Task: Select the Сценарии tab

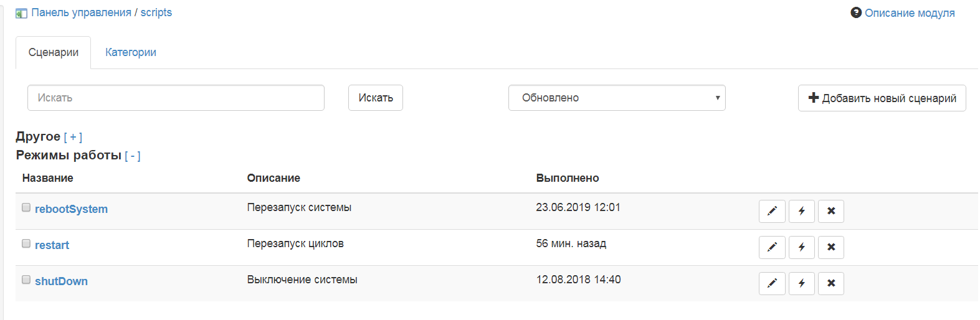Action: [x=54, y=52]
